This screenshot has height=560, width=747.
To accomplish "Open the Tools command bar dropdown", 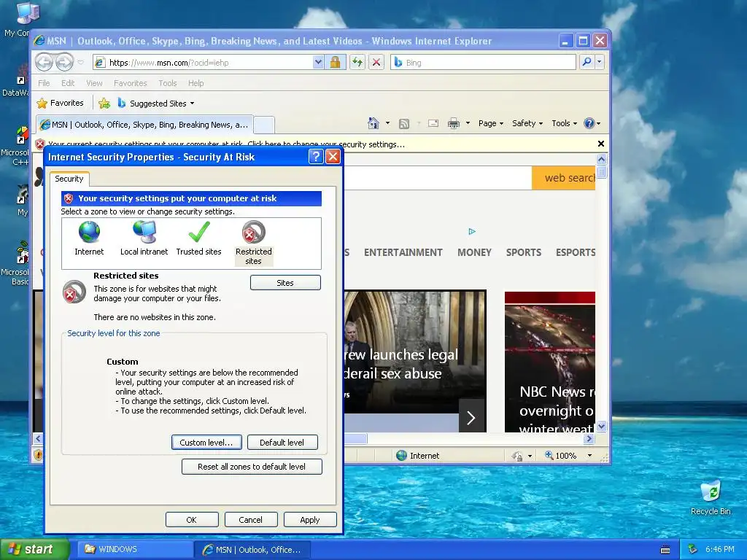I will pos(565,123).
